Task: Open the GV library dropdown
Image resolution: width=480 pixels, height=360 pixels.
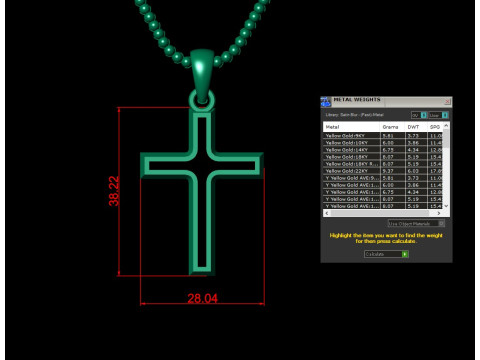Action: click(419, 115)
